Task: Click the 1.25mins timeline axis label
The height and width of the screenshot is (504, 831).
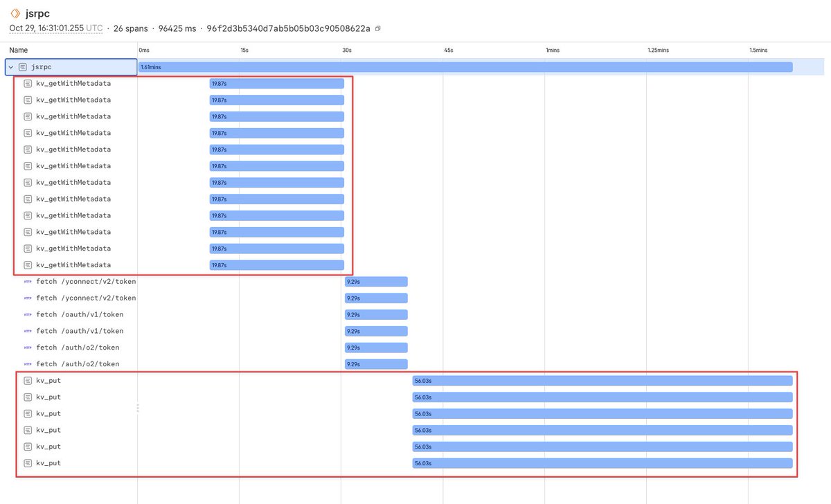Action: pyautogui.click(x=659, y=51)
